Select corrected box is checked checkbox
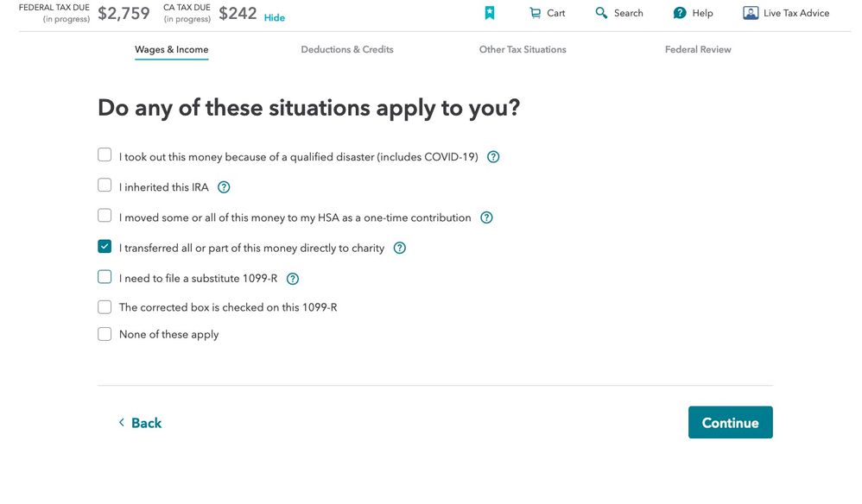This screenshot has width=862, height=504. (105, 307)
